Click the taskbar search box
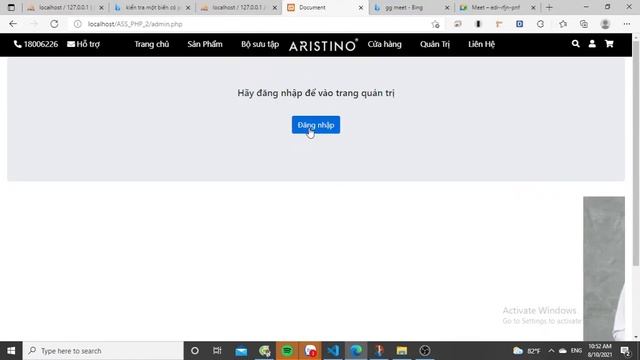The image size is (640, 360). click(103, 351)
